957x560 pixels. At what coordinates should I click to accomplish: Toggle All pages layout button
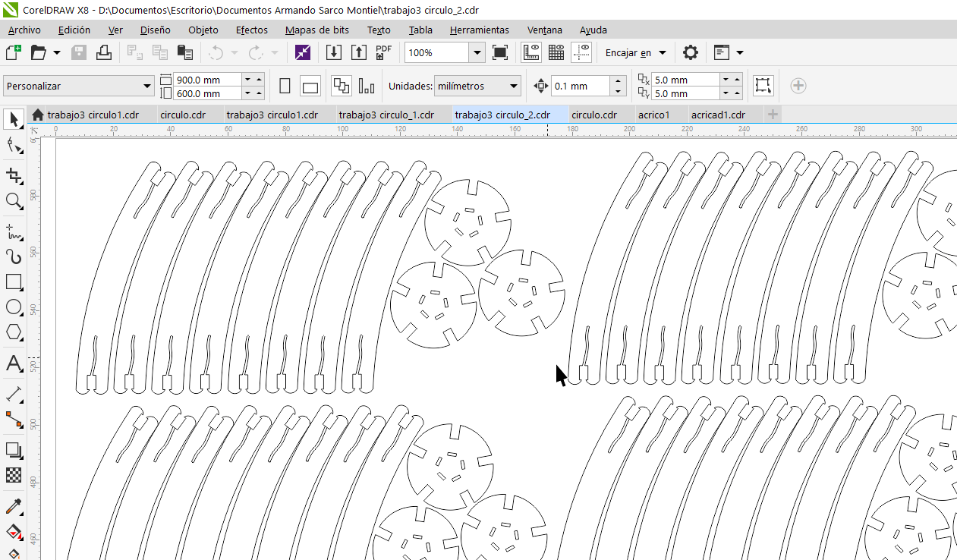(x=342, y=86)
